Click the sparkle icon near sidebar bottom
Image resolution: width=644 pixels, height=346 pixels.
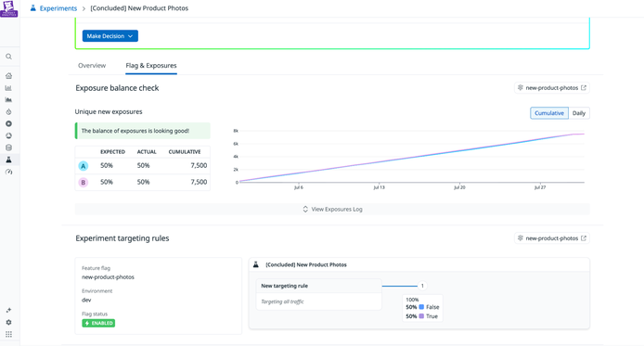click(8, 311)
